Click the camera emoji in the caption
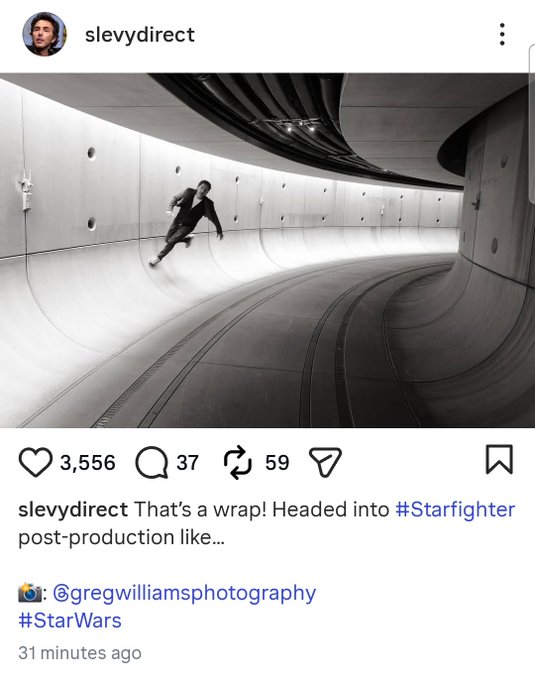535x680 pixels. coord(29,593)
